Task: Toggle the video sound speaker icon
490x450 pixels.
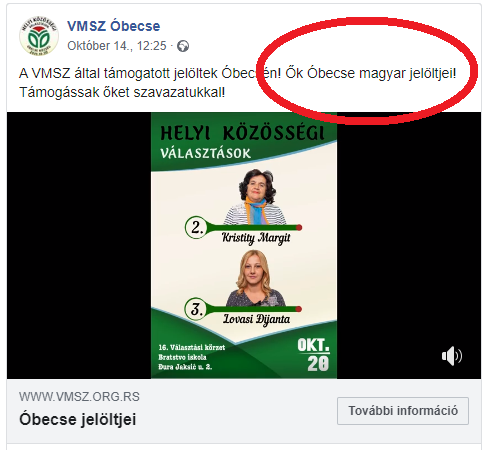Action: tap(452, 356)
